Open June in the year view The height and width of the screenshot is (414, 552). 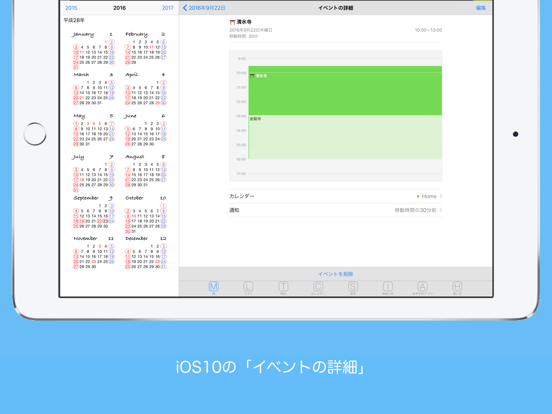[145, 130]
